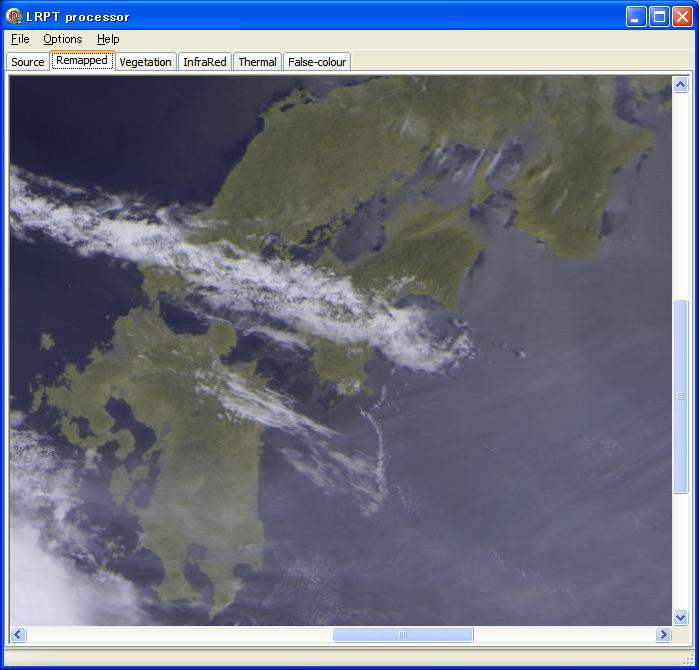The height and width of the screenshot is (670, 699).
Task: Open the InfraRed tab
Action: tap(205, 62)
